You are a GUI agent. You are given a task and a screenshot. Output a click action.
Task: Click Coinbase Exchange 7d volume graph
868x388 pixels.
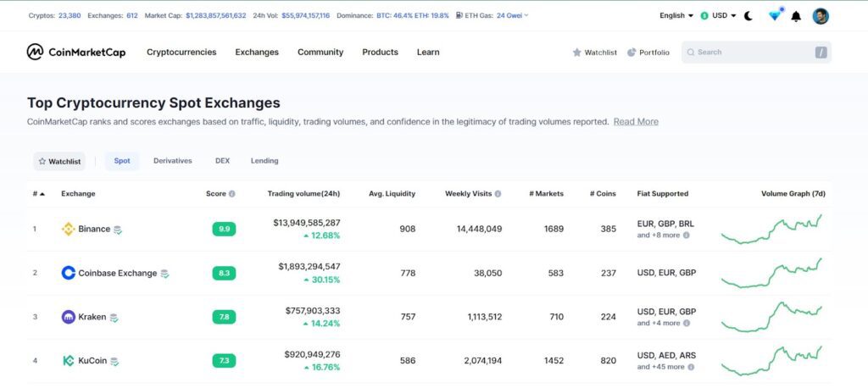click(x=771, y=273)
